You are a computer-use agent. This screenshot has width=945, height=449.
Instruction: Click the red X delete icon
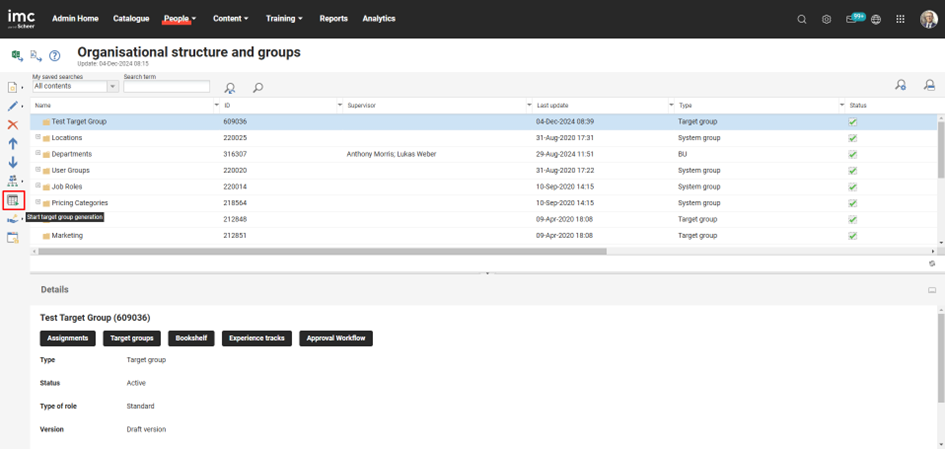click(13, 125)
